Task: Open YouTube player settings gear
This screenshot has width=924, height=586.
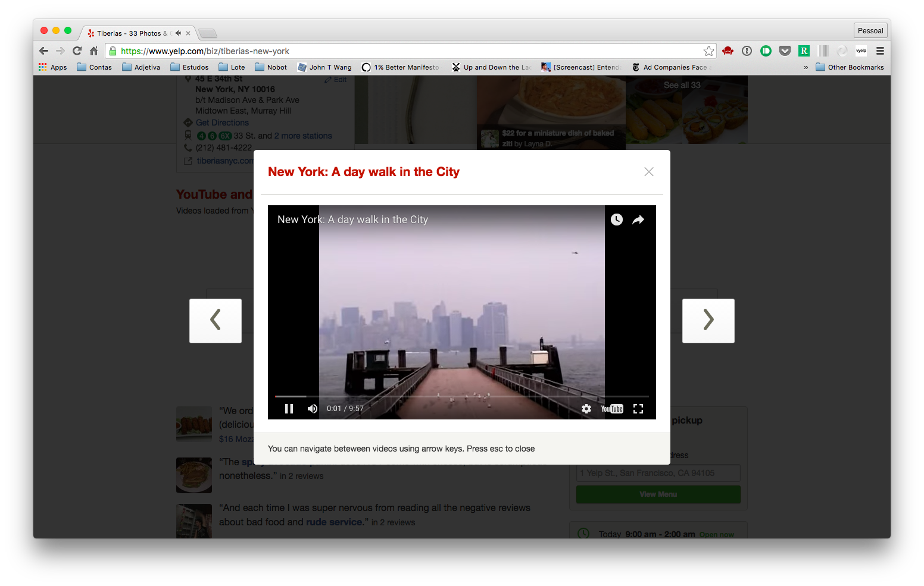Action: point(586,409)
